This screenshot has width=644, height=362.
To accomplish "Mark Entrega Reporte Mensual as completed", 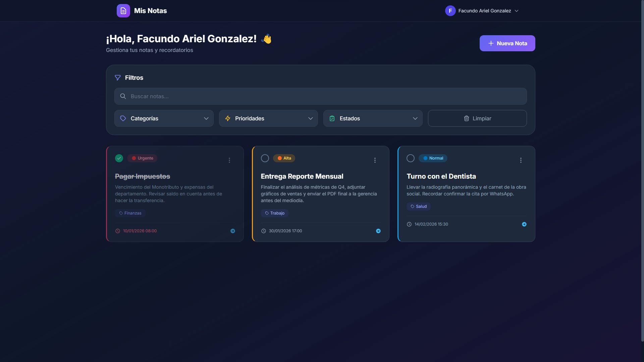I will tap(265, 158).
